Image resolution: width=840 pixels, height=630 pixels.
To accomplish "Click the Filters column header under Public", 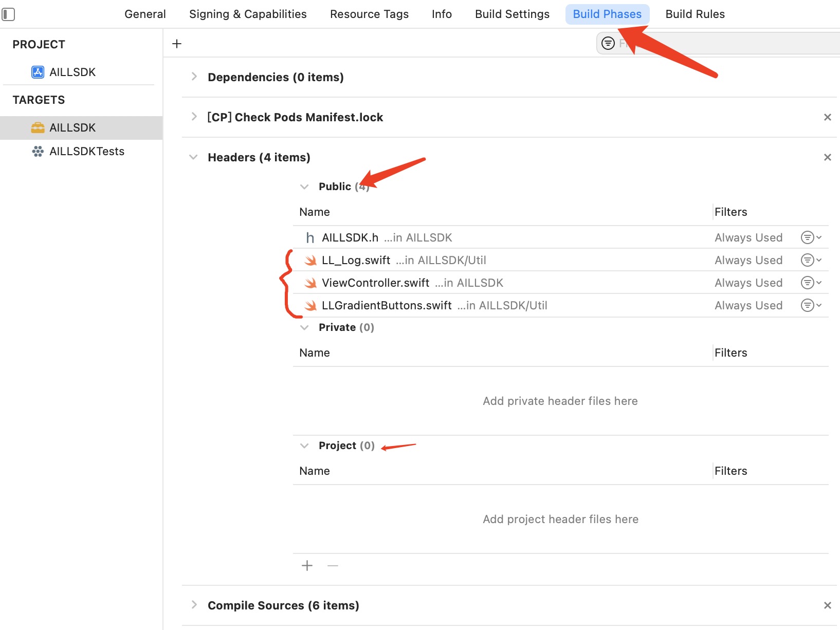I will point(731,212).
